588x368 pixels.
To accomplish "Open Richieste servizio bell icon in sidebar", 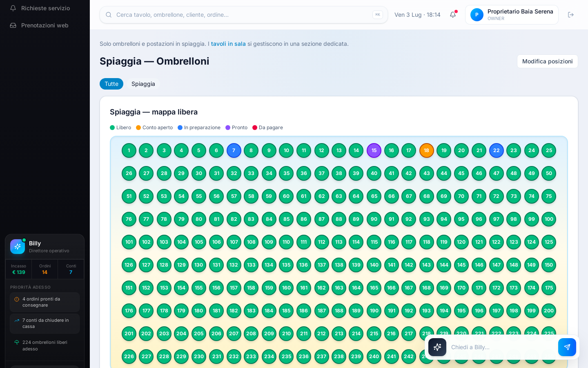I will pyautogui.click(x=13, y=8).
